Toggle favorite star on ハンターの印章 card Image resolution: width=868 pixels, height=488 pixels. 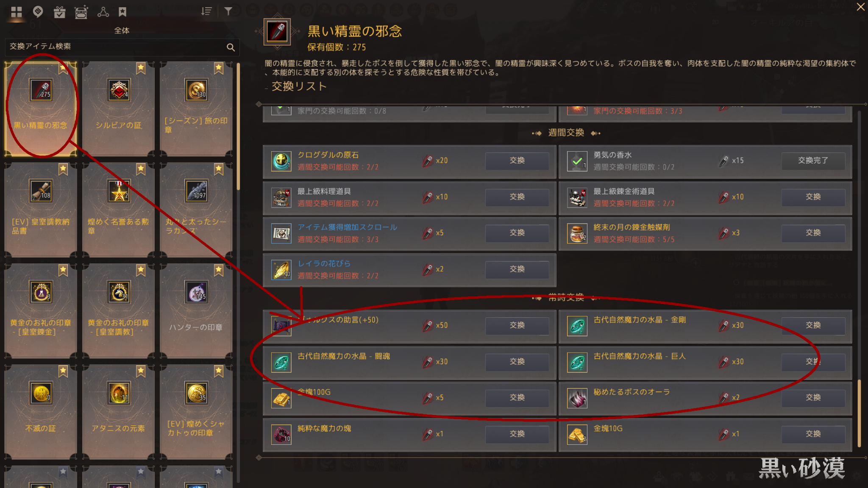[219, 270]
